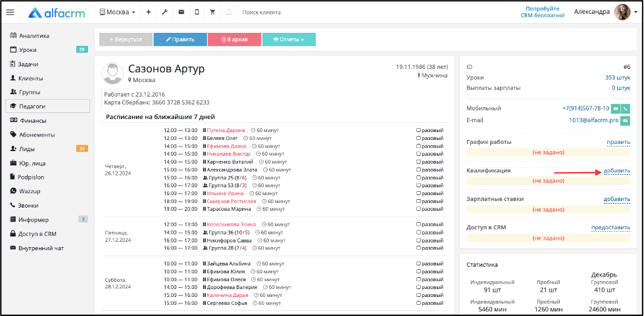Toggle разовый checkbox for Путина Дарина lesson
The height and width of the screenshot is (316, 644).
click(x=419, y=131)
